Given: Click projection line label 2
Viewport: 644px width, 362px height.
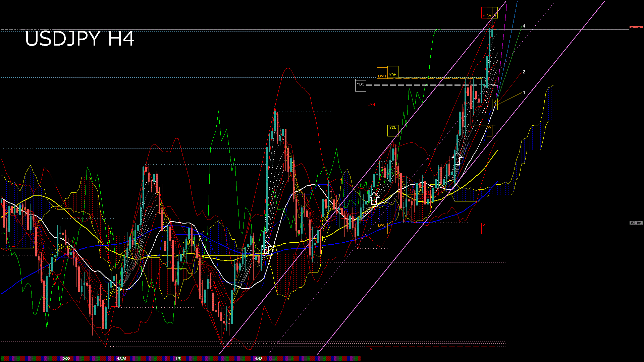Looking at the screenshot, I should [x=524, y=72].
